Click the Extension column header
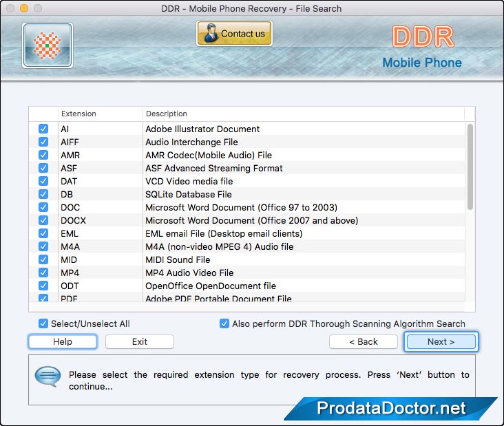This screenshot has width=504, height=426. point(101,114)
